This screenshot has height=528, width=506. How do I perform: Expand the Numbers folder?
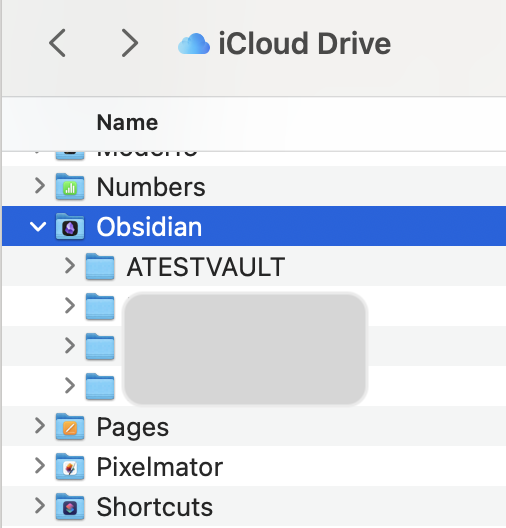pyautogui.click(x=40, y=186)
